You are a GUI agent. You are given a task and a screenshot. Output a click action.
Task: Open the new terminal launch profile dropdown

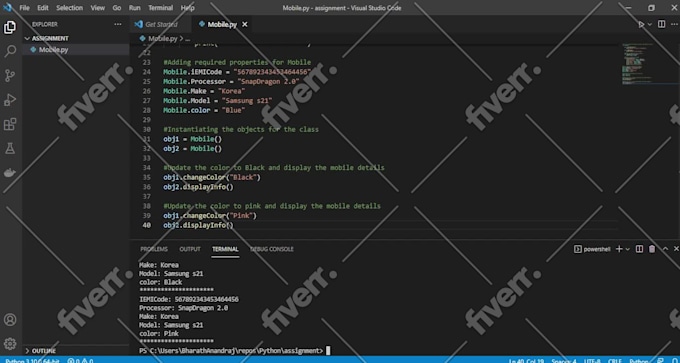(x=628, y=249)
